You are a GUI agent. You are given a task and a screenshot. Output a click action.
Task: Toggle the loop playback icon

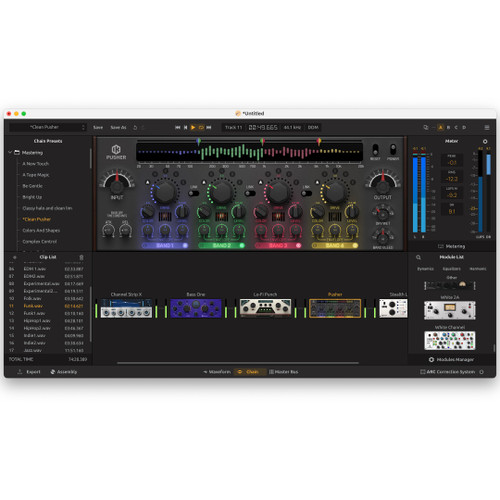tap(201, 127)
